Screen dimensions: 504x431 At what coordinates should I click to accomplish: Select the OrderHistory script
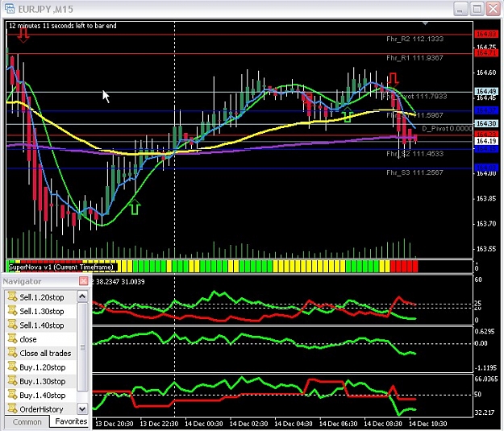[x=41, y=409]
